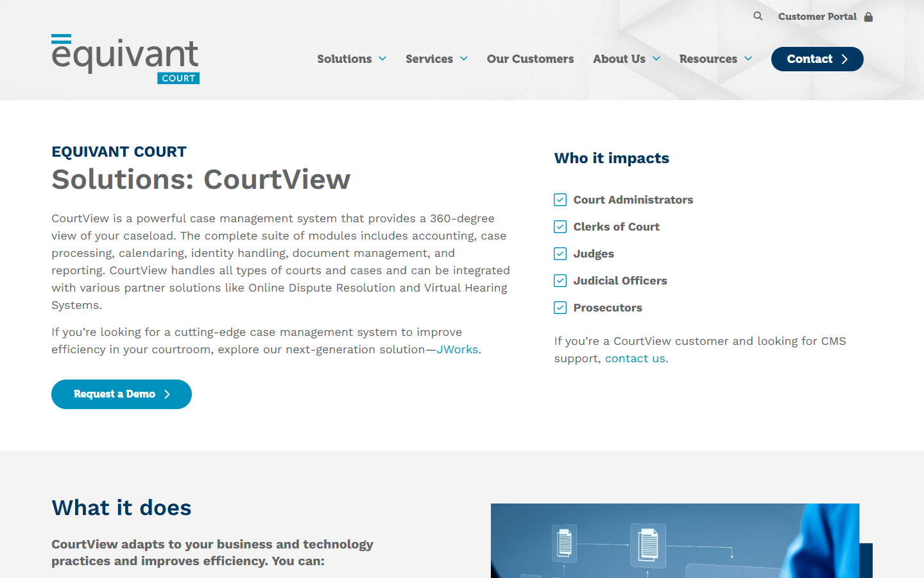
Task: Click the Court Administrators check icon
Action: (560, 200)
